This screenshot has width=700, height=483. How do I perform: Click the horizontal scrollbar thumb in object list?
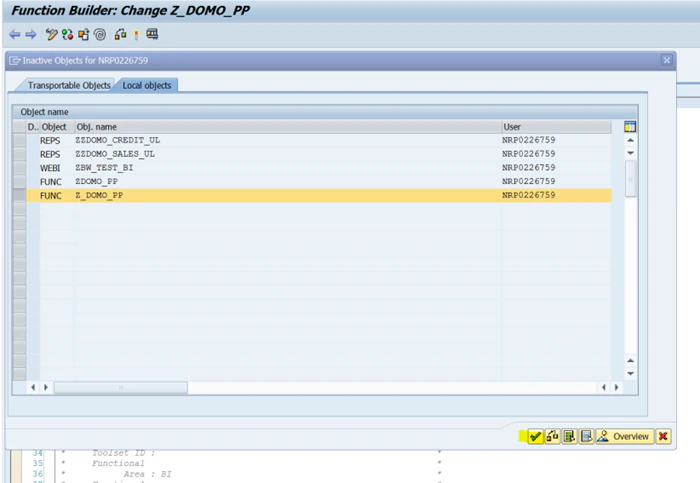click(121, 387)
